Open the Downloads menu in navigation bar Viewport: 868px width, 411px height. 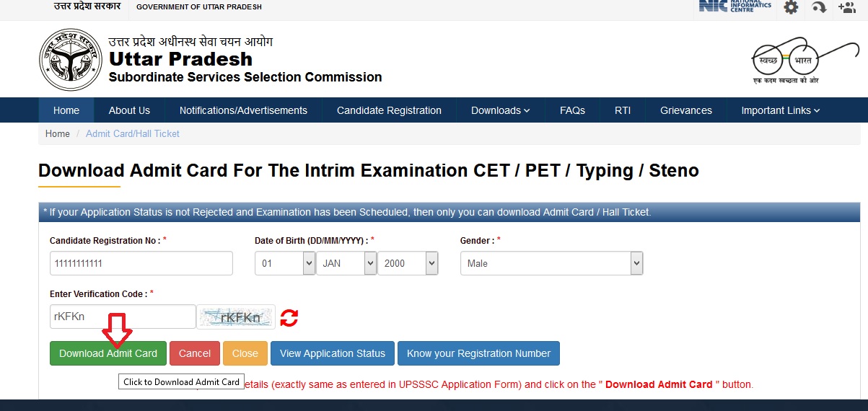(x=500, y=110)
